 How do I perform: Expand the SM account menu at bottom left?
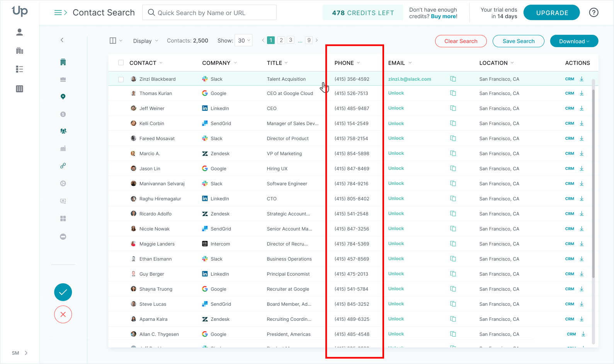click(x=20, y=353)
